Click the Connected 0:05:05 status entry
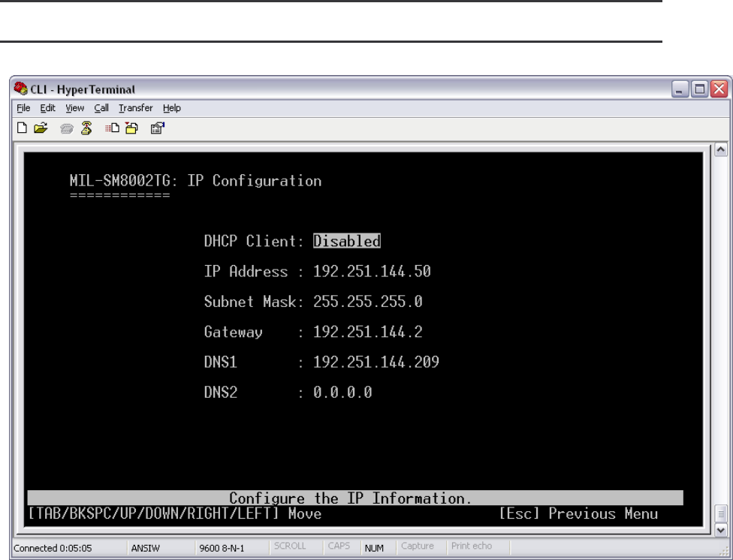 53,548
